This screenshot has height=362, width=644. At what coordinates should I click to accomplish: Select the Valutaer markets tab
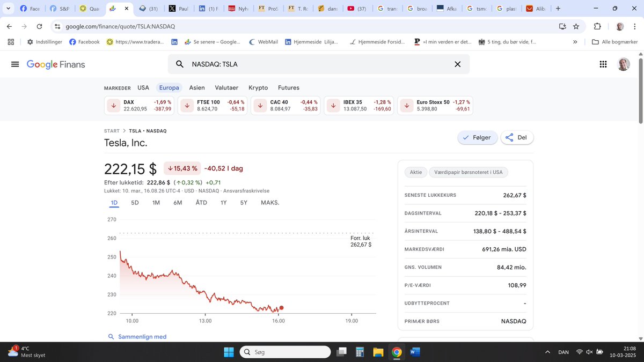point(226,87)
